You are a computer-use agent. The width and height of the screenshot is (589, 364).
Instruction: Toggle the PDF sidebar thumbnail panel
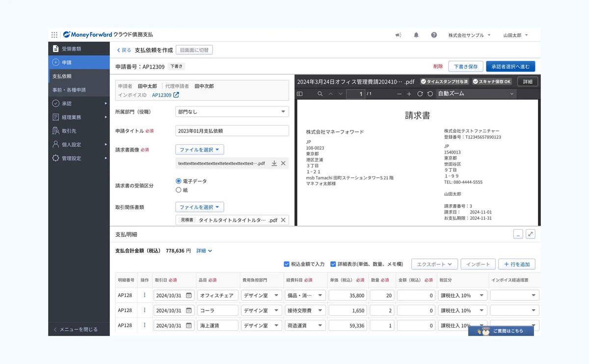[300, 94]
